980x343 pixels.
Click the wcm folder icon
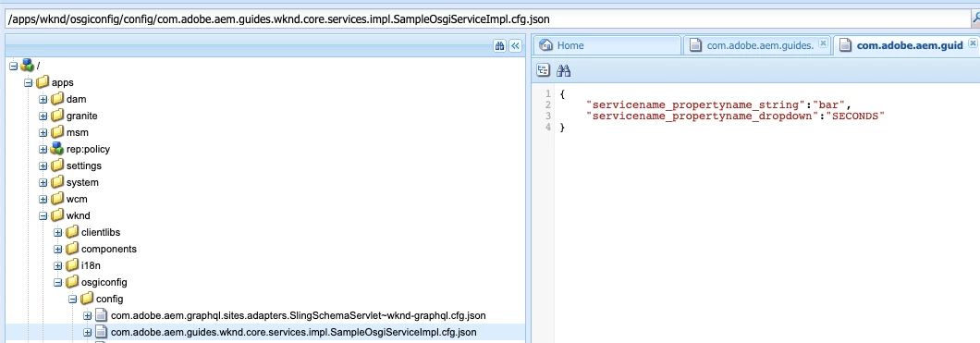(57, 199)
